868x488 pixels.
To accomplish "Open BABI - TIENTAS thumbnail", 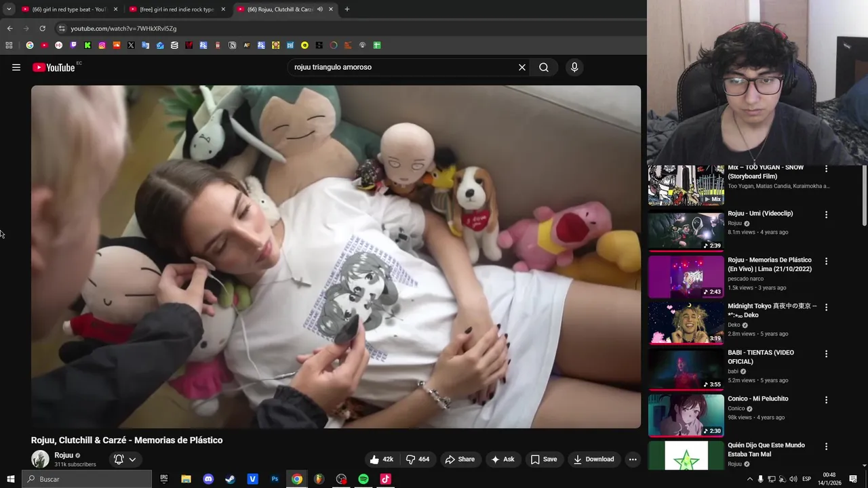I will click(x=686, y=369).
